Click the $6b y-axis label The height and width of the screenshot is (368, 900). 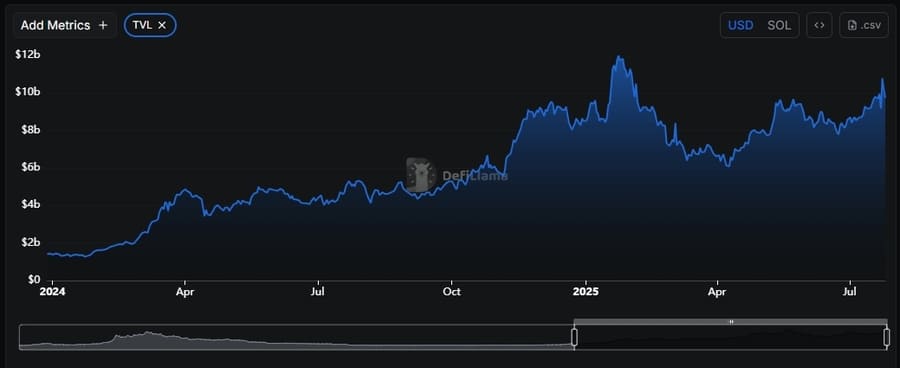coord(30,167)
